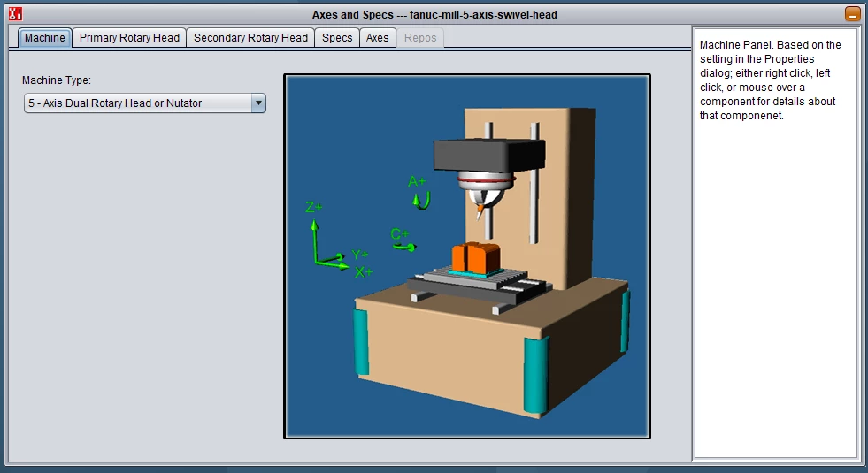
Task: Click the 'Machine Type:' label
Action: click(57, 80)
